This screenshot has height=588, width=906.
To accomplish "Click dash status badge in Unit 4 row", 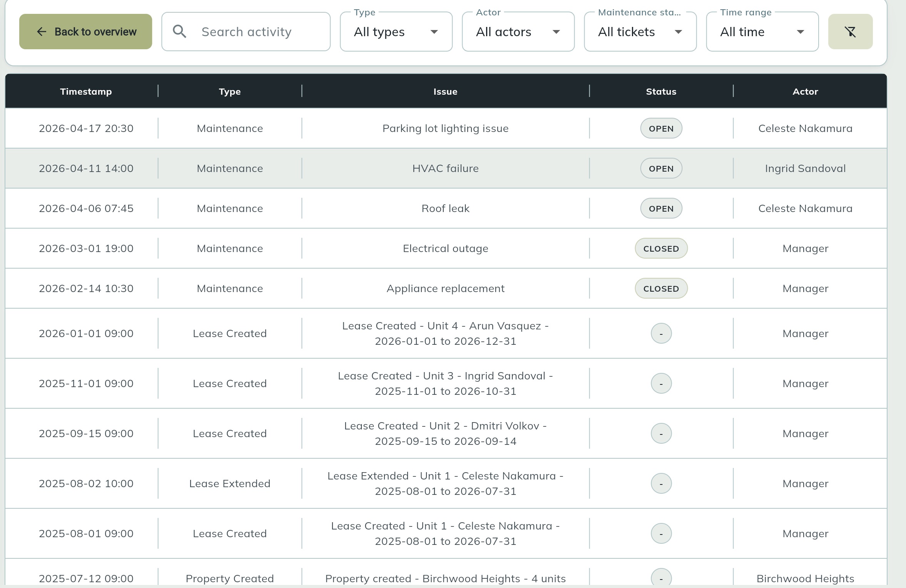I will click(x=661, y=334).
